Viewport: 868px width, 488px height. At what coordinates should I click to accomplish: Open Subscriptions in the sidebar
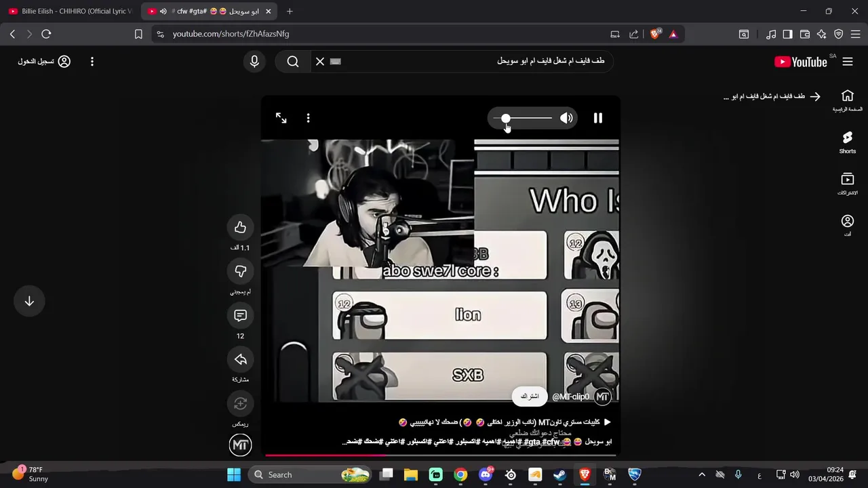(x=848, y=184)
